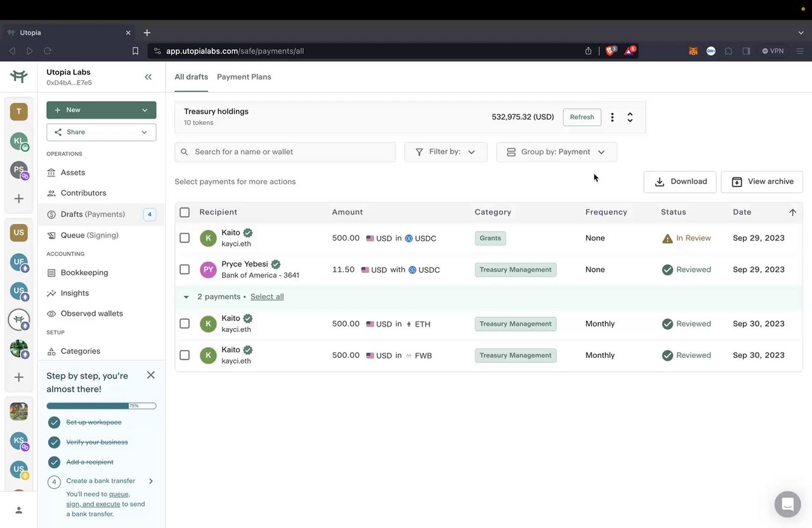
Task: Click the Grants category tag
Action: pyautogui.click(x=490, y=239)
